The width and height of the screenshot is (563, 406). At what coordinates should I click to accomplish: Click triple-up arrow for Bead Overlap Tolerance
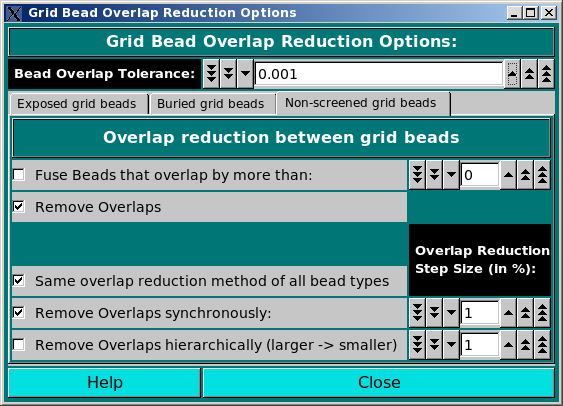click(x=546, y=74)
